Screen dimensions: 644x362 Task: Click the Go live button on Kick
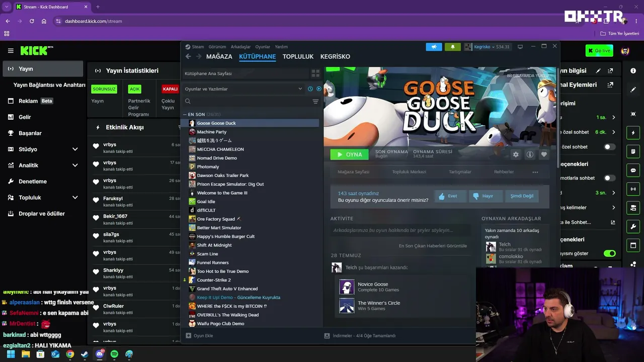pyautogui.click(x=599, y=51)
